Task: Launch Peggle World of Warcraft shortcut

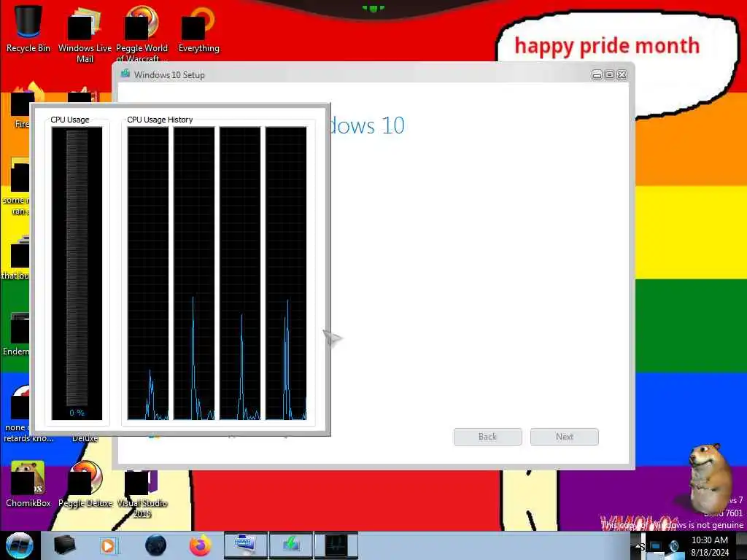Action: click(142, 34)
